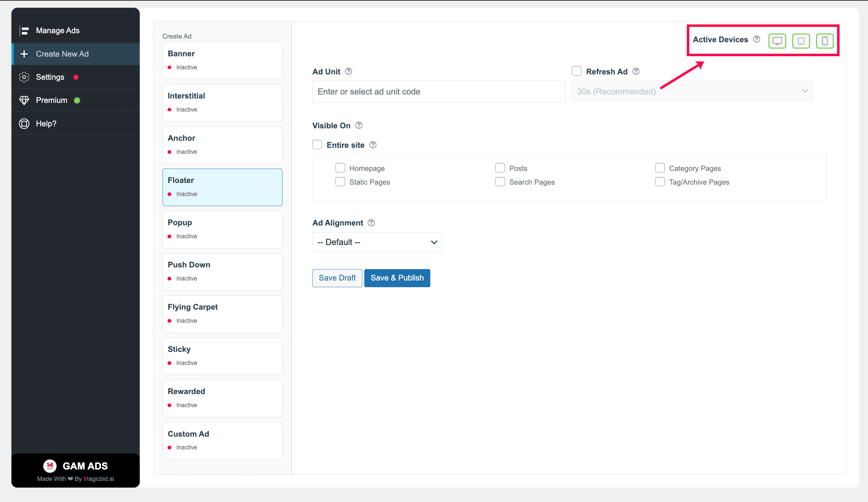The image size is (868, 502).
Task: Click the Ad Alignment help icon
Action: point(371,223)
